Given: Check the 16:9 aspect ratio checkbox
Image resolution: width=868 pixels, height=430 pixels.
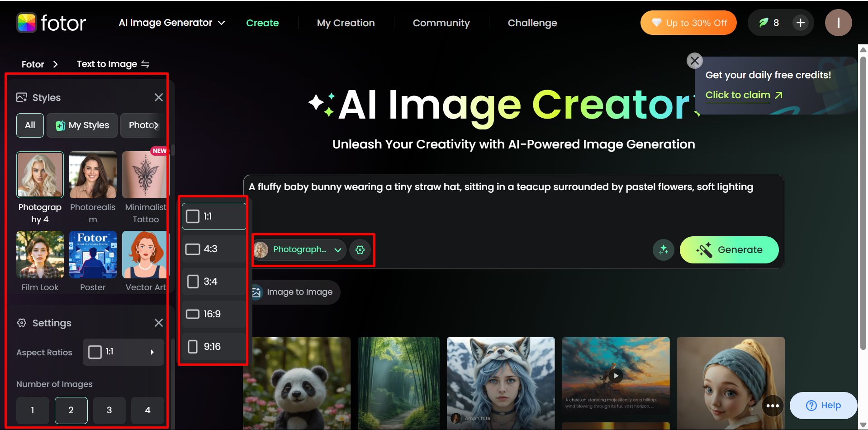Looking at the screenshot, I should [193, 313].
